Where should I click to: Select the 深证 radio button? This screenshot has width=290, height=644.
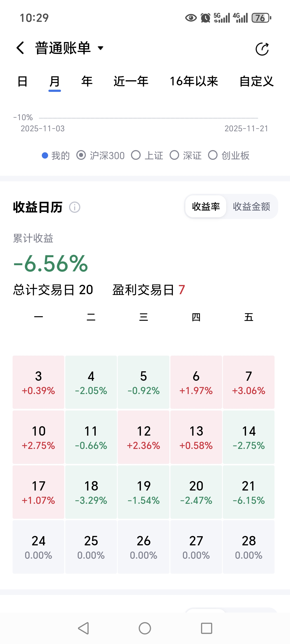pos(174,155)
